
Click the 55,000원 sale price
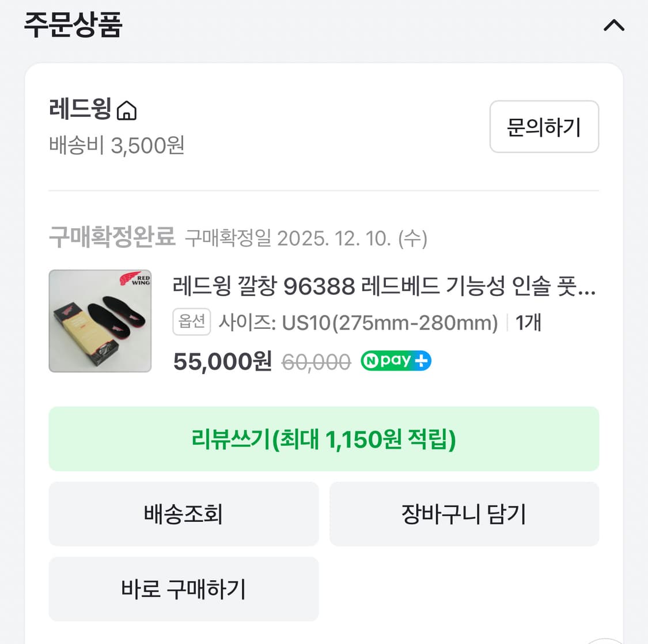221,361
